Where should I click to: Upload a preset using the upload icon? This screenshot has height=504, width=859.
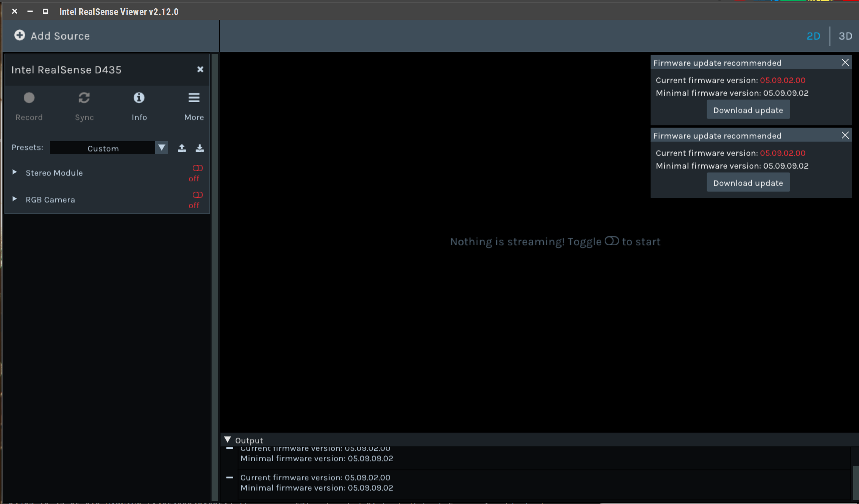point(182,148)
